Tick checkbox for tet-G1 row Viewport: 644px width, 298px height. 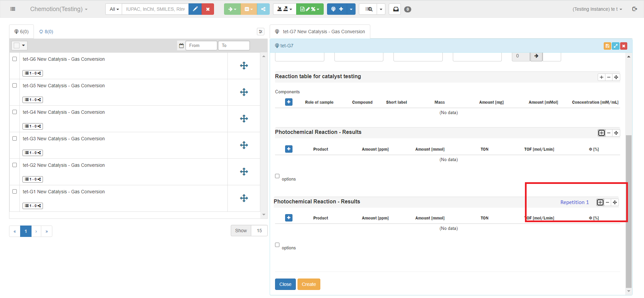tap(15, 192)
